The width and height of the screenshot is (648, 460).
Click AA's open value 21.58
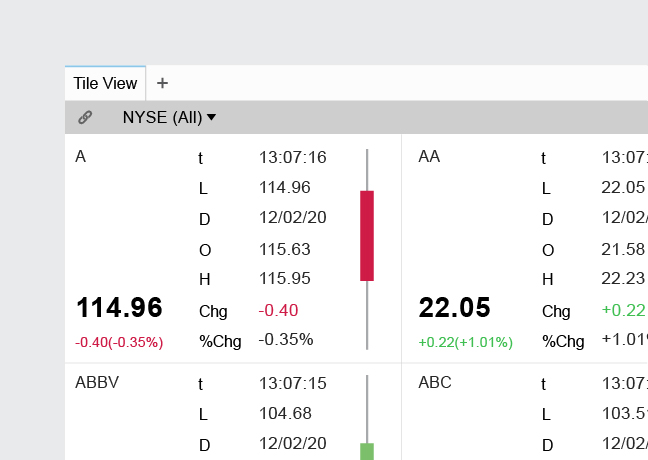click(x=623, y=249)
